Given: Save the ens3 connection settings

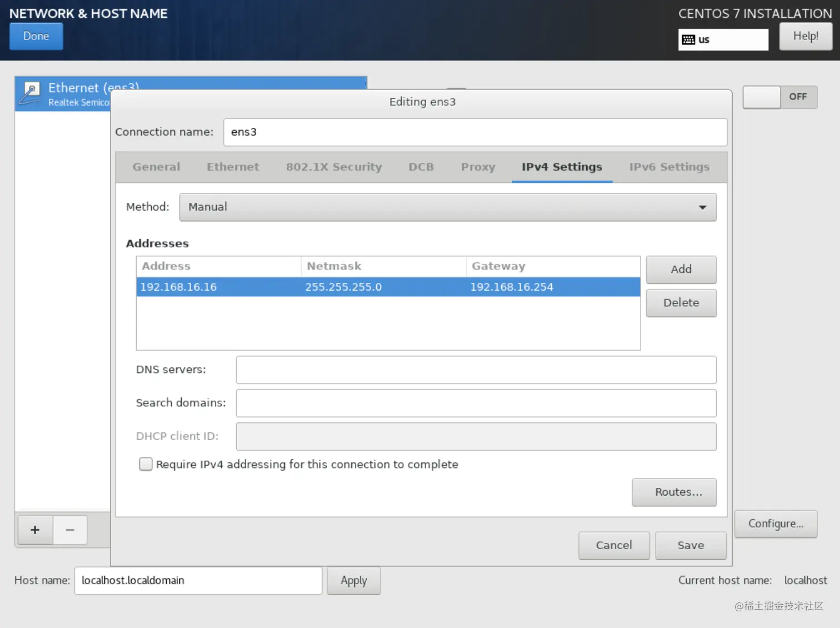Looking at the screenshot, I should pos(691,546).
